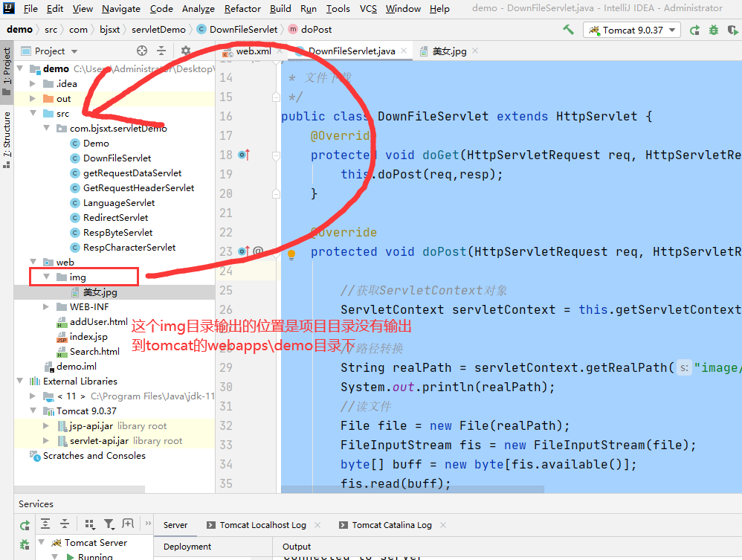Viewport: 742px width, 560px height.
Task: Expand the out folder
Action: 33,98
